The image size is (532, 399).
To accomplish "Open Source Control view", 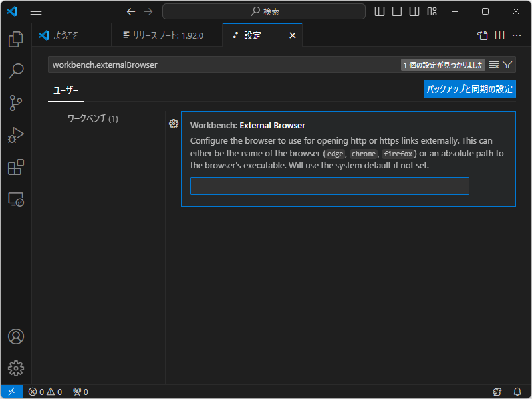I will 15,103.
